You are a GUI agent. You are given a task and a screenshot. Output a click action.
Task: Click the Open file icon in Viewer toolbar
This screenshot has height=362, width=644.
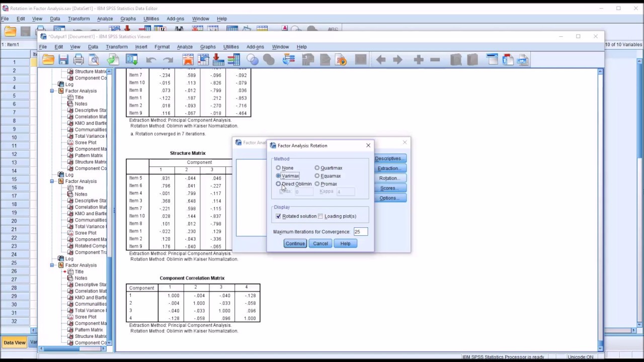tap(48, 60)
